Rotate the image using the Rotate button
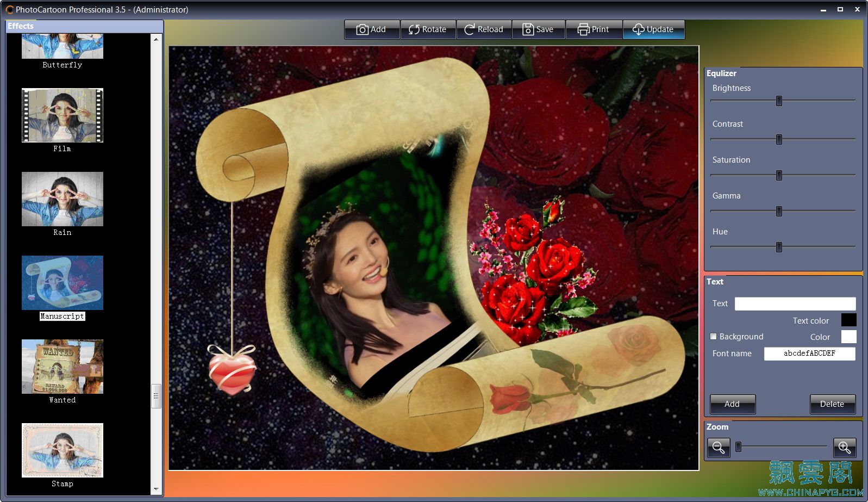The width and height of the screenshot is (868, 502). coord(428,29)
